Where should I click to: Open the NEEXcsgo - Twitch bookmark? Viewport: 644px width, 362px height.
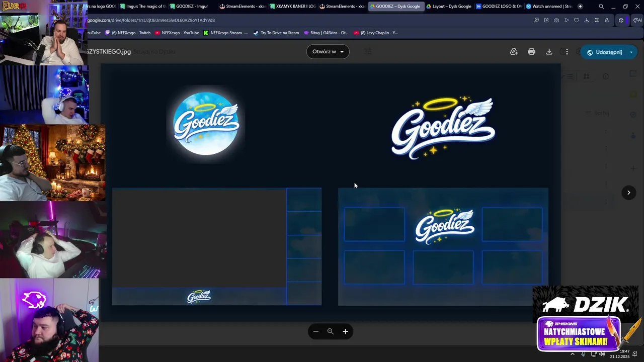[128, 33]
